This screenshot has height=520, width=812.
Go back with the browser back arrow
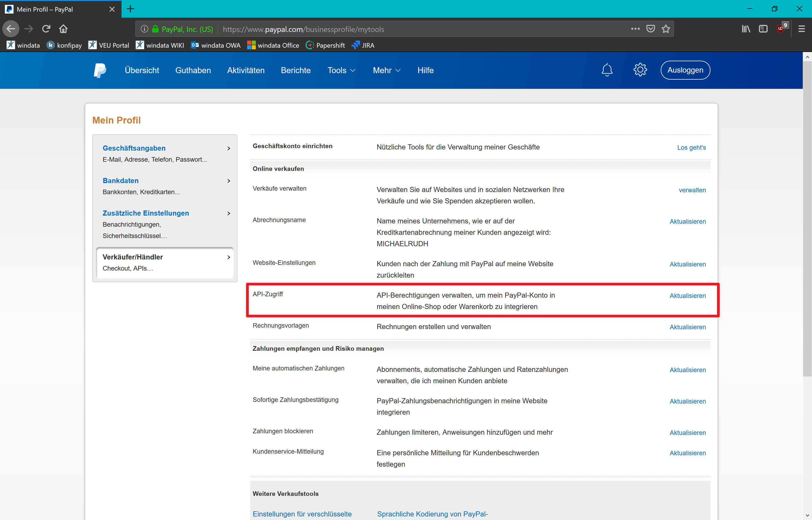[x=11, y=29]
